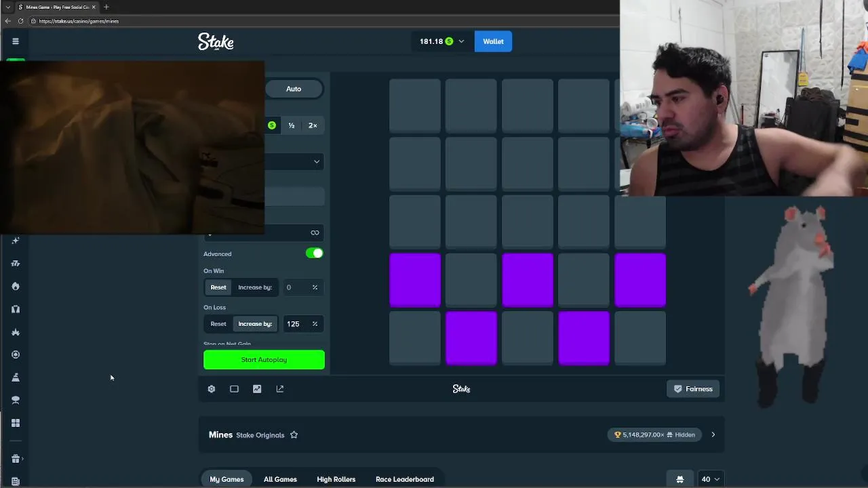Deselect the rightmost purple tile in the grid
868x488 pixels.
pos(640,280)
